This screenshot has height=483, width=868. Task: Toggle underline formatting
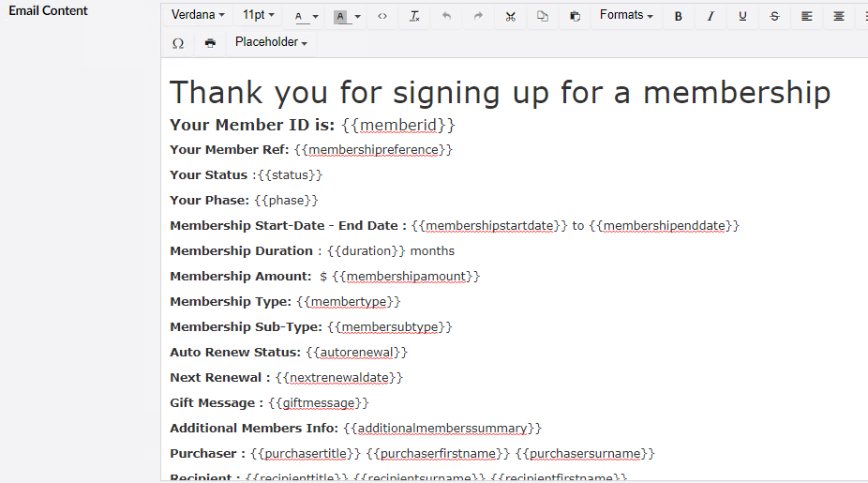click(x=742, y=16)
